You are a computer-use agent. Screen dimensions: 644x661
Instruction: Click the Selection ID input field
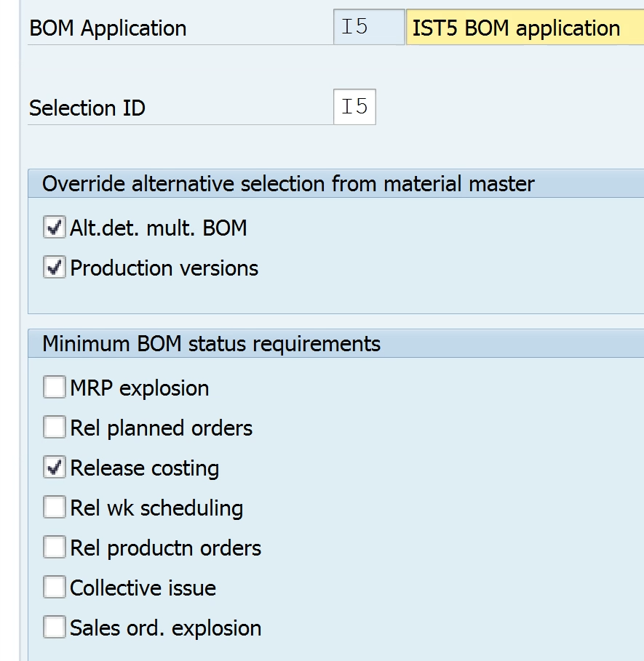coord(354,107)
